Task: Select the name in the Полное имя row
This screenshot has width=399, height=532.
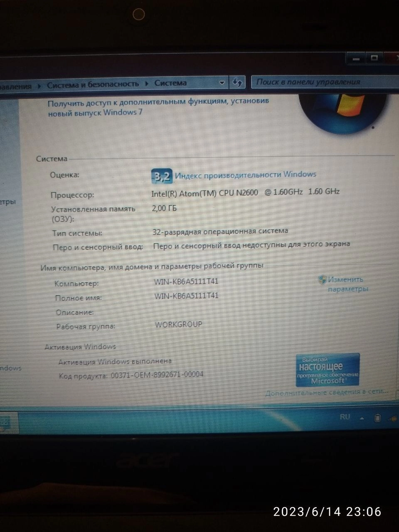Action: [186, 296]
